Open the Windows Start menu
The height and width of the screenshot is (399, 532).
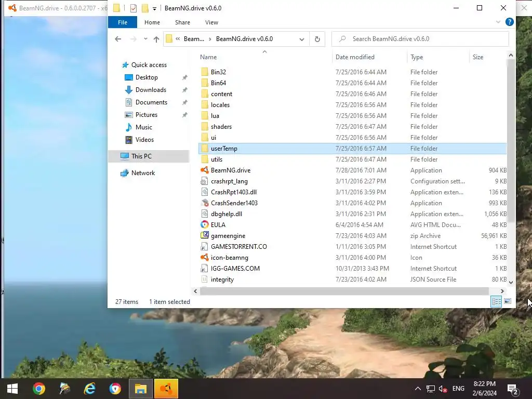tap(12, 389)
